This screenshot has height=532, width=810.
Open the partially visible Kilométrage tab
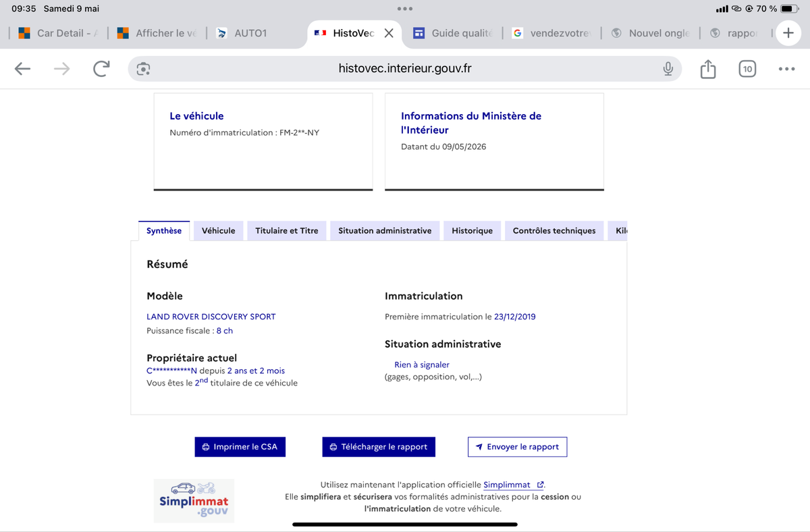[x=618, y=231]
